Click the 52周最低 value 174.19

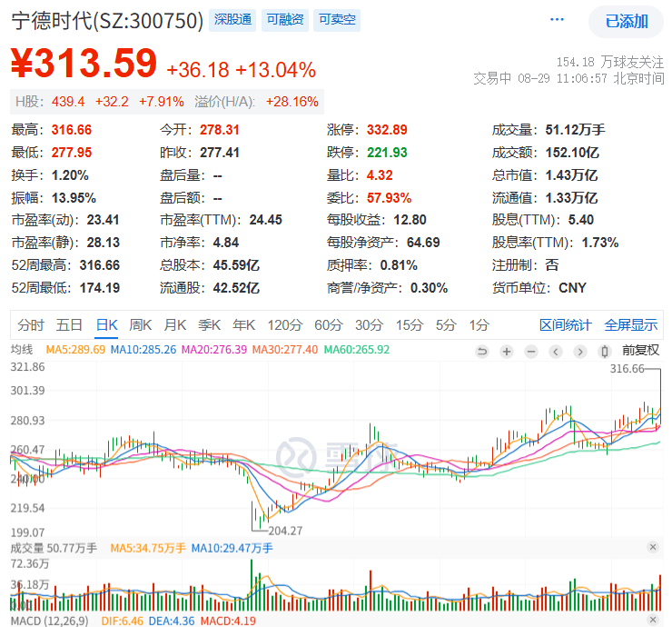[x=100, y=288]
